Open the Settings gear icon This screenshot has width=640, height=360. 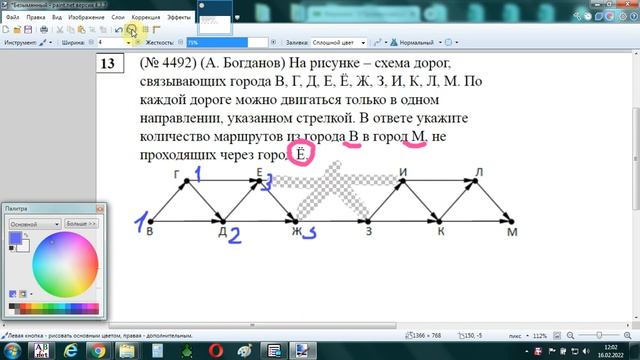[x=623, y=16]
